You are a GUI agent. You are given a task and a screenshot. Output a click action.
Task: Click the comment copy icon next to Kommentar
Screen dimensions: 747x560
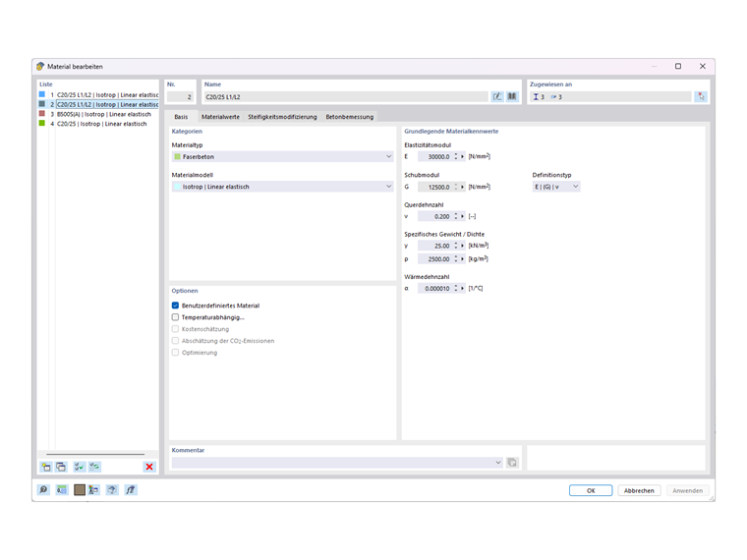coord(512,463)
